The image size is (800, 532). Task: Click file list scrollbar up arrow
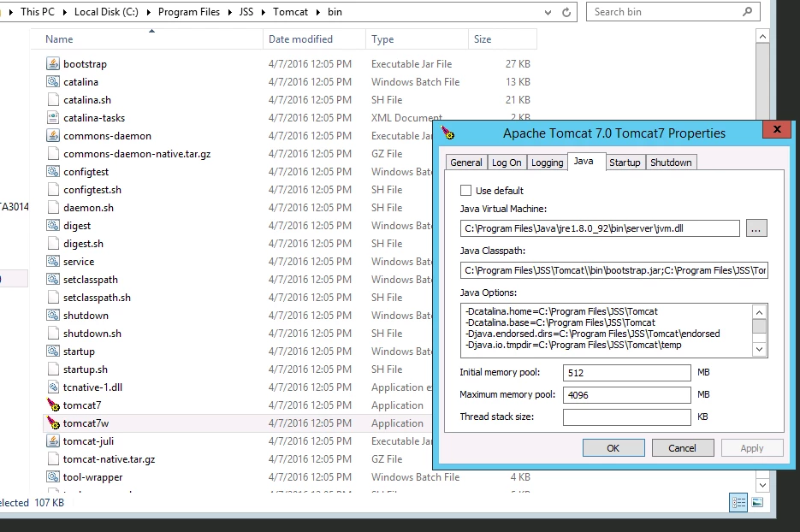click(x=762, y=36)
